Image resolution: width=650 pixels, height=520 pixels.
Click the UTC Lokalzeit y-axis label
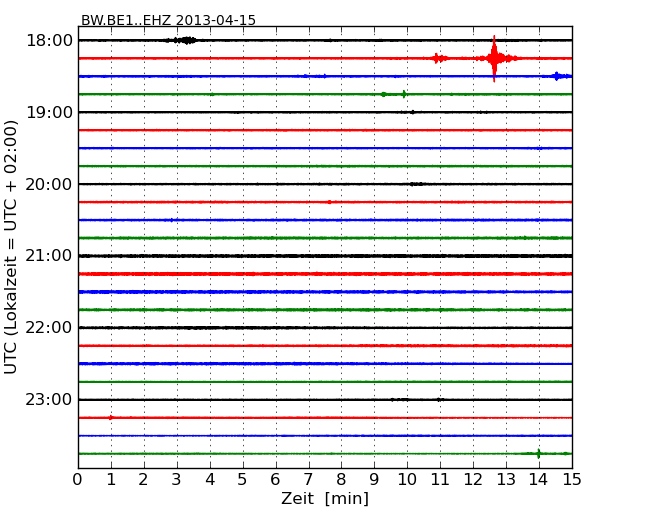(11, 247)
